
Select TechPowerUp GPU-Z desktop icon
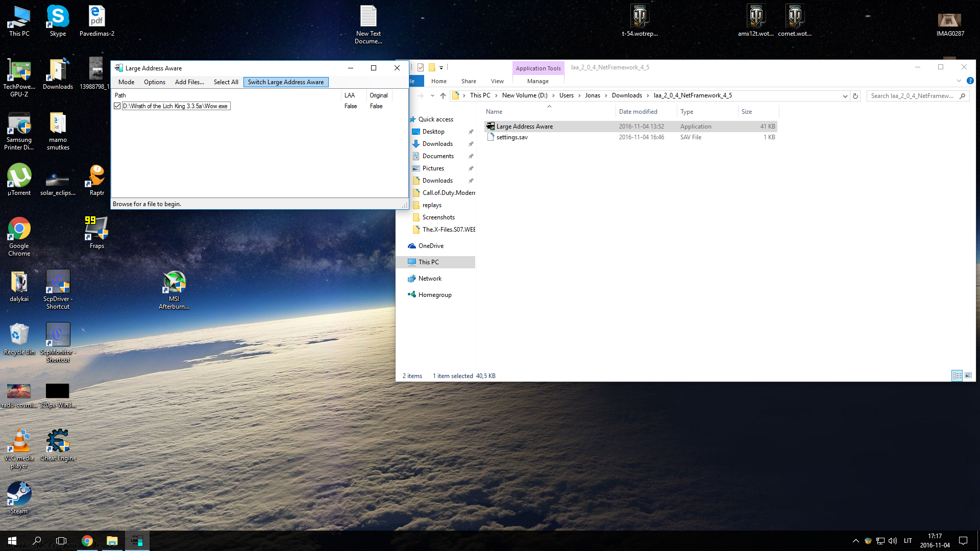[19, 77]
